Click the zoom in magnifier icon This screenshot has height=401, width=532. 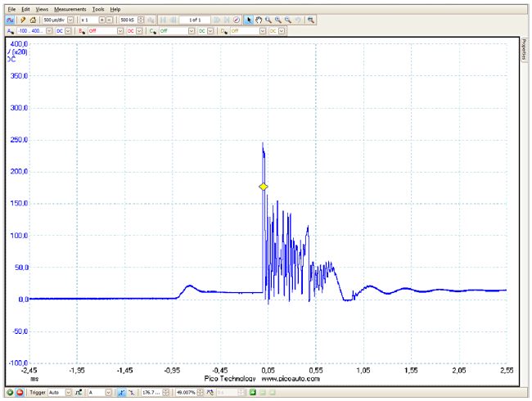[x=278, y=19]
